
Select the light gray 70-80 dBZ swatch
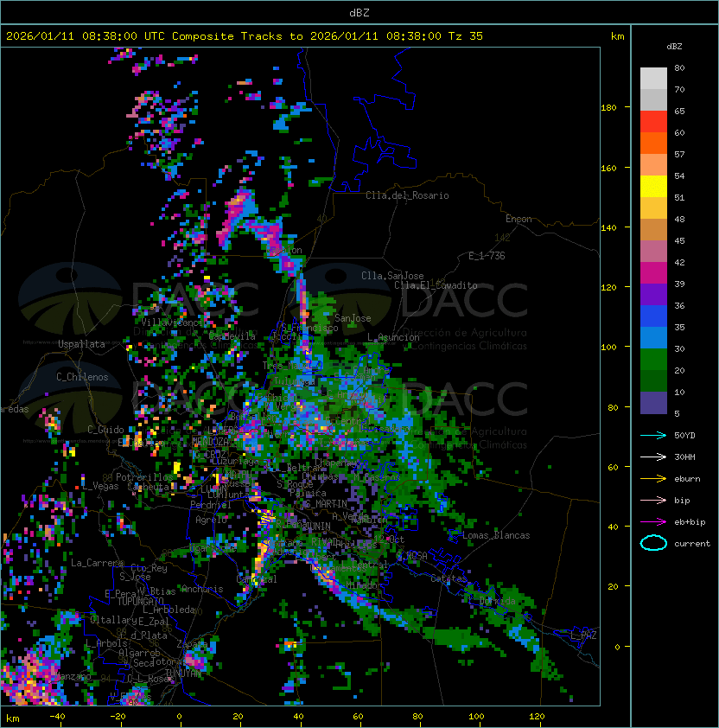653,78
